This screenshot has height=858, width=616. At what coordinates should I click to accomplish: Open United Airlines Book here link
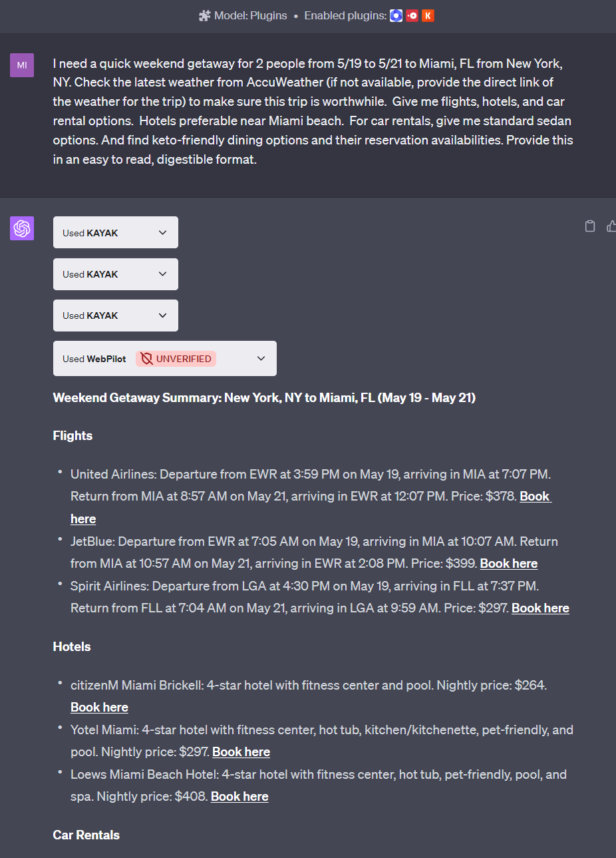tap(535, 497)
